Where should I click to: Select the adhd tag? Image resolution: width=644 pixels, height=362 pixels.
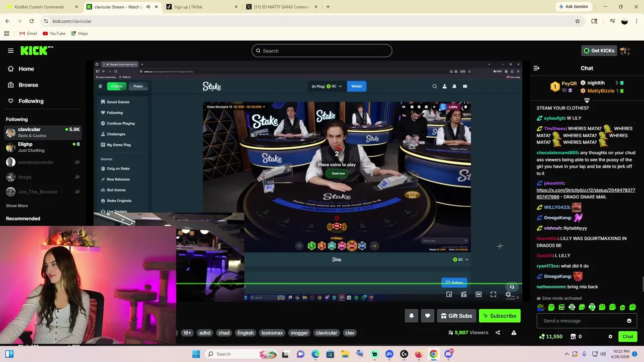click(x=205, y=333)
